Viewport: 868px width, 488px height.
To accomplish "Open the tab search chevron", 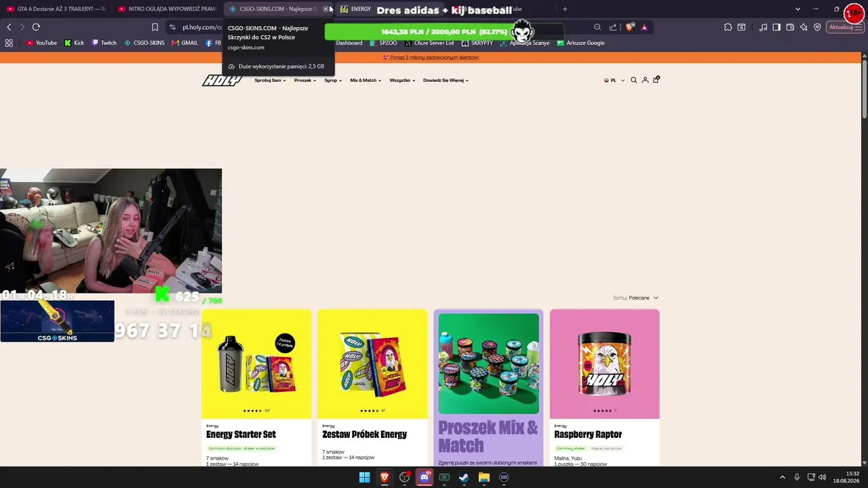I will 797,9.
